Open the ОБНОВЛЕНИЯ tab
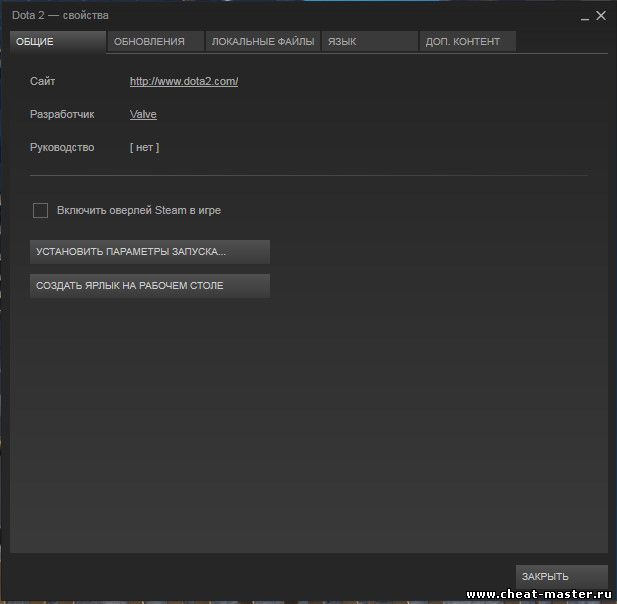 pos(154,41)
